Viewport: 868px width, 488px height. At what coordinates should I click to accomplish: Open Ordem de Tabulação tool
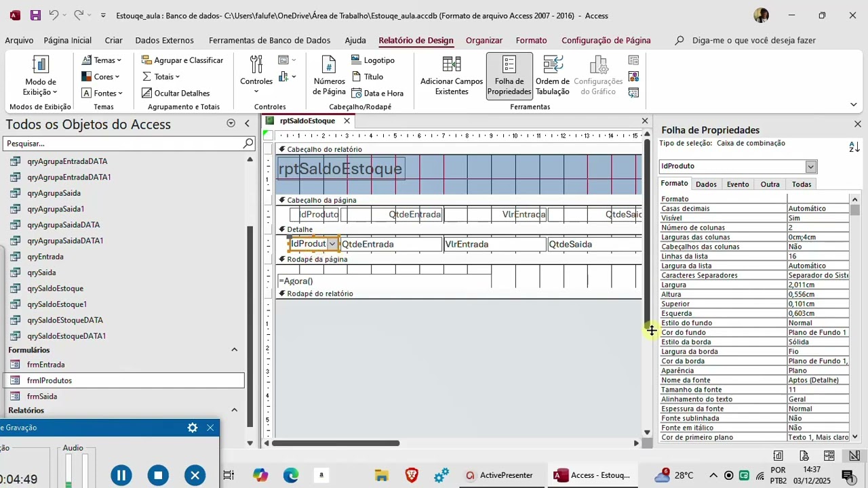pos(553,76)
